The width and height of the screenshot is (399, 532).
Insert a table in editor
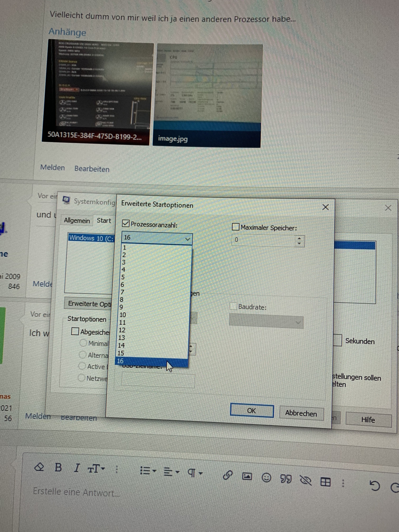click(x=326, y=482)
